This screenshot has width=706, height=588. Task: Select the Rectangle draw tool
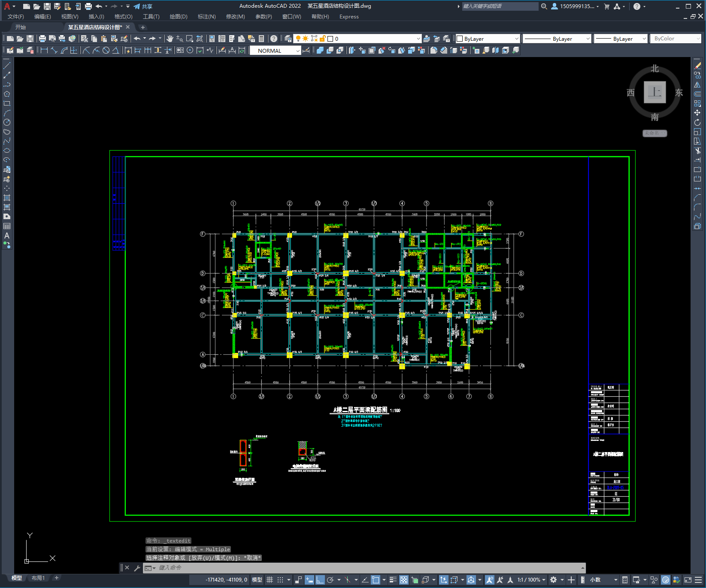7,103
